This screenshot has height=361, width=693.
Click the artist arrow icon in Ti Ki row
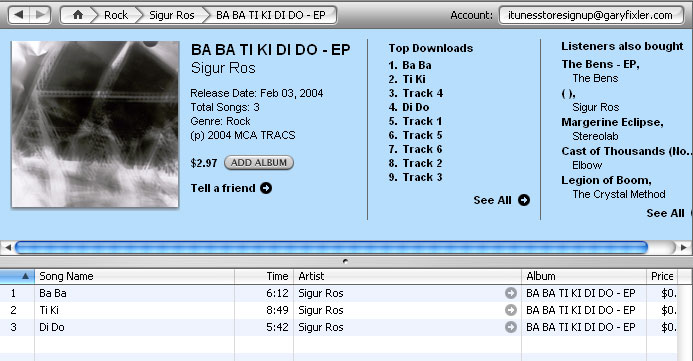click(511, 310)
